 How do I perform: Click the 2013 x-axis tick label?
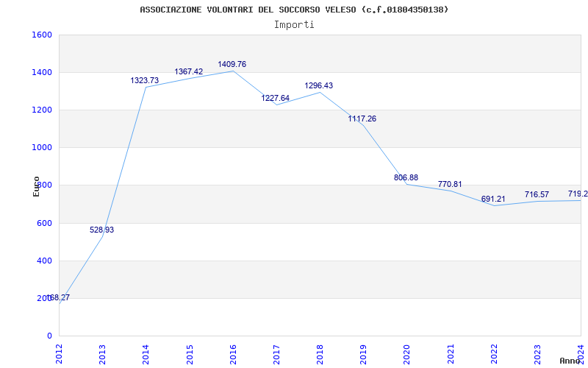102,354
